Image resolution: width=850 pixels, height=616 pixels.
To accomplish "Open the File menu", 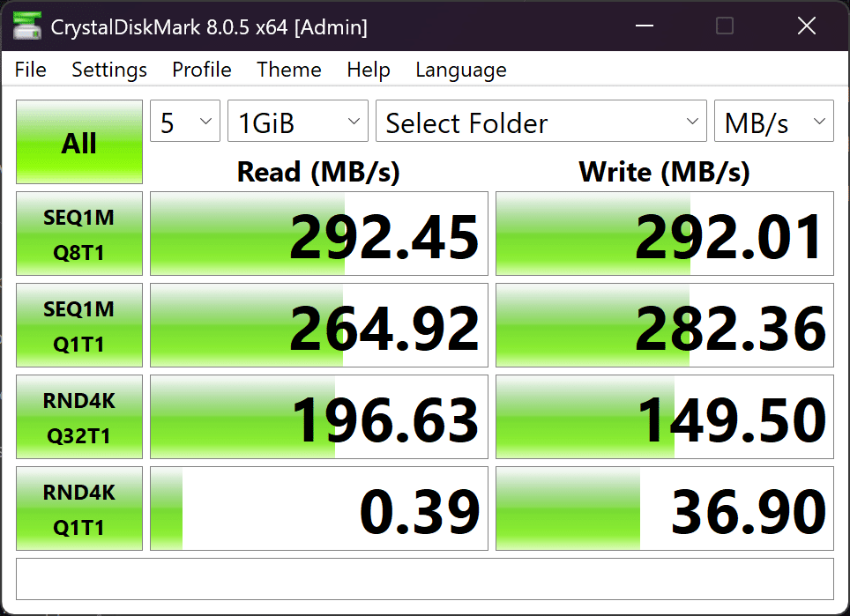I will click(x=31, y=70).
